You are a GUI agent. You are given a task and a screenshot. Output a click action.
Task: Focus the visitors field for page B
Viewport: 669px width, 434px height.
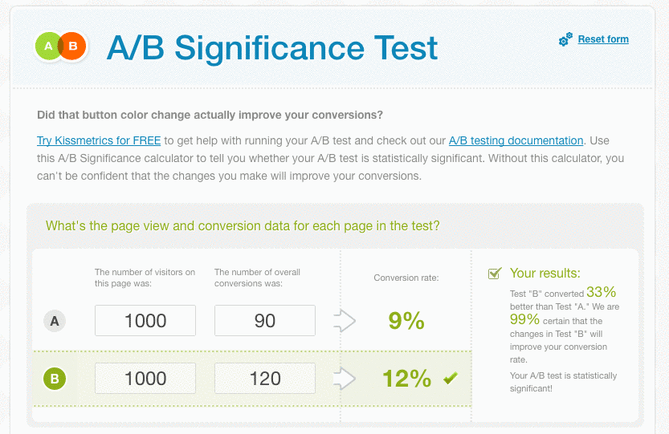145,378
